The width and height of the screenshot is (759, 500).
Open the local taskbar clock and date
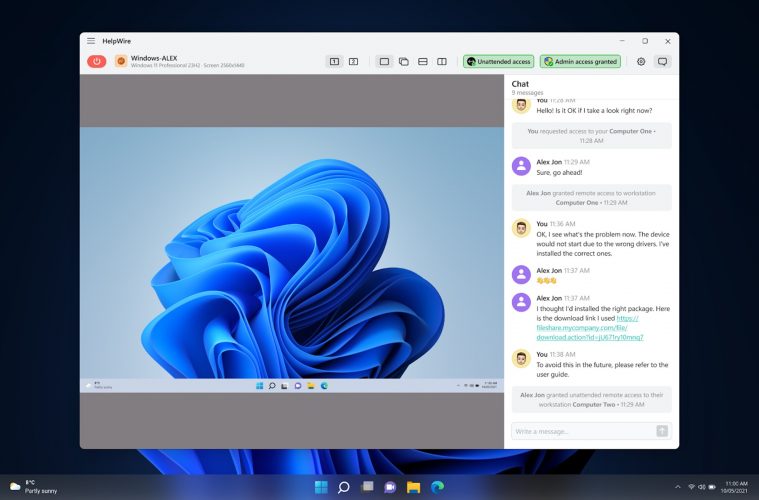tap(736, 487)
